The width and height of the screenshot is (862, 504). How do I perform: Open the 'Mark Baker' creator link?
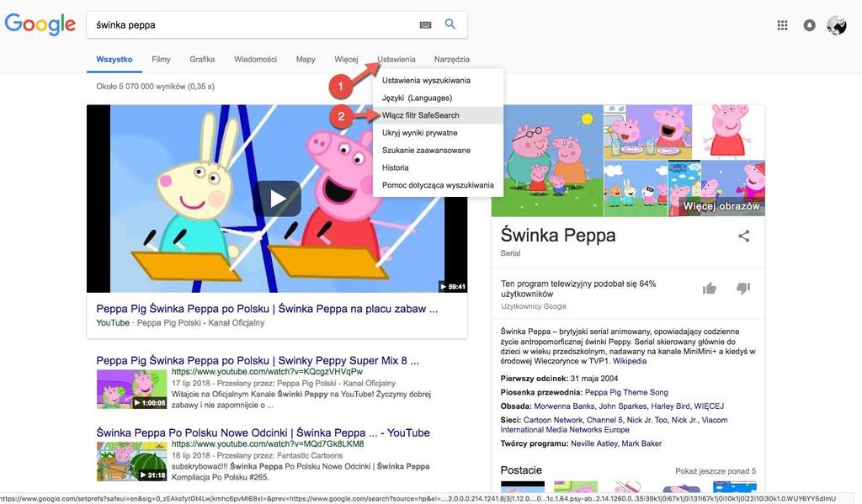[x=641, y=443]
